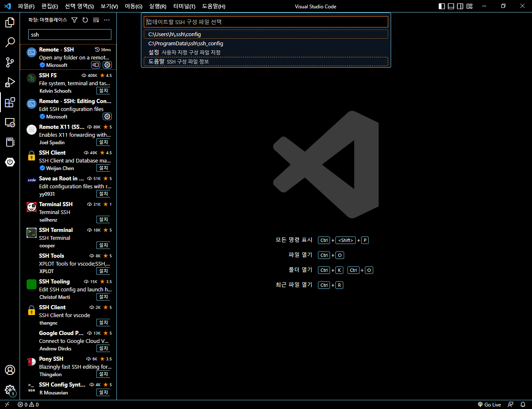
Task: Select 설정 사용자 지정 구성 파일 지정 option
Action: coord(266,52)
